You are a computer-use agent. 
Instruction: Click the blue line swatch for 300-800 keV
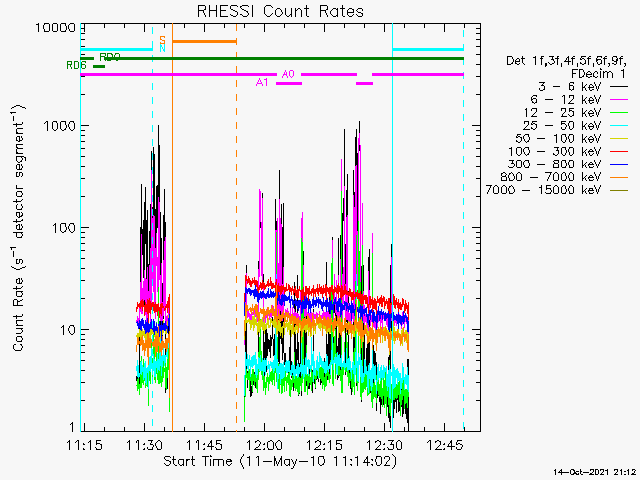(619, 164)
